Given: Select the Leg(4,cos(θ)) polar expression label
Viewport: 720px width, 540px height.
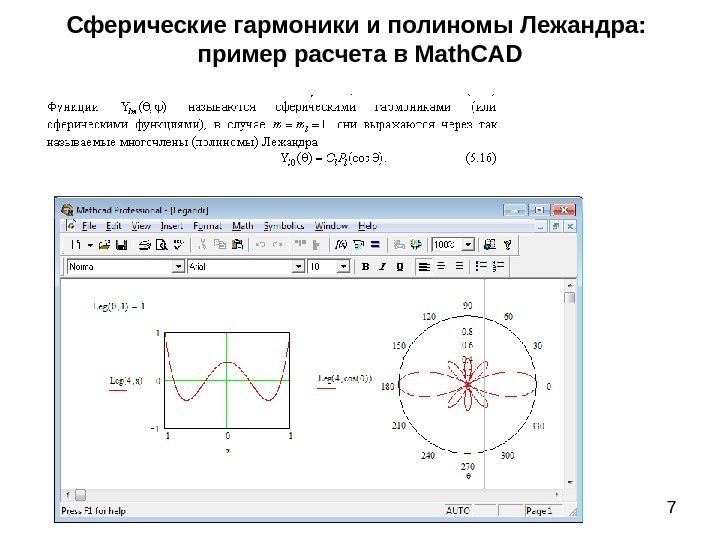Looking at the screenshot, I should point(345,378).
